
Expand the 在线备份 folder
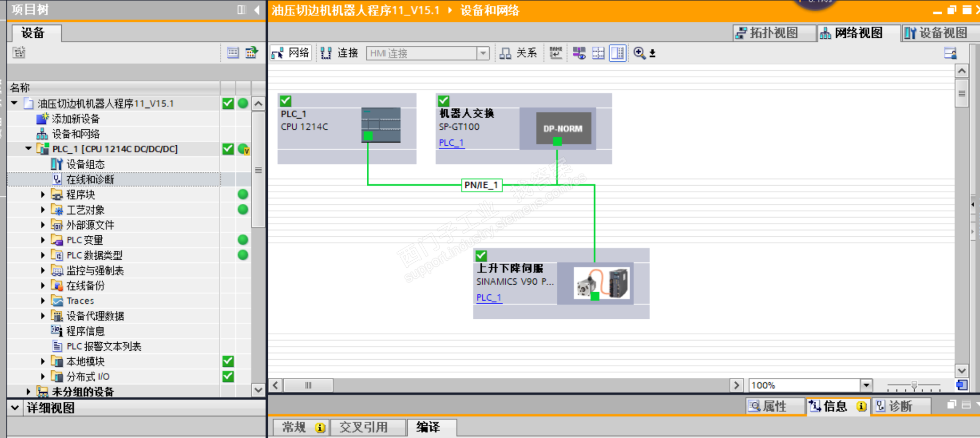pos(43,286)
